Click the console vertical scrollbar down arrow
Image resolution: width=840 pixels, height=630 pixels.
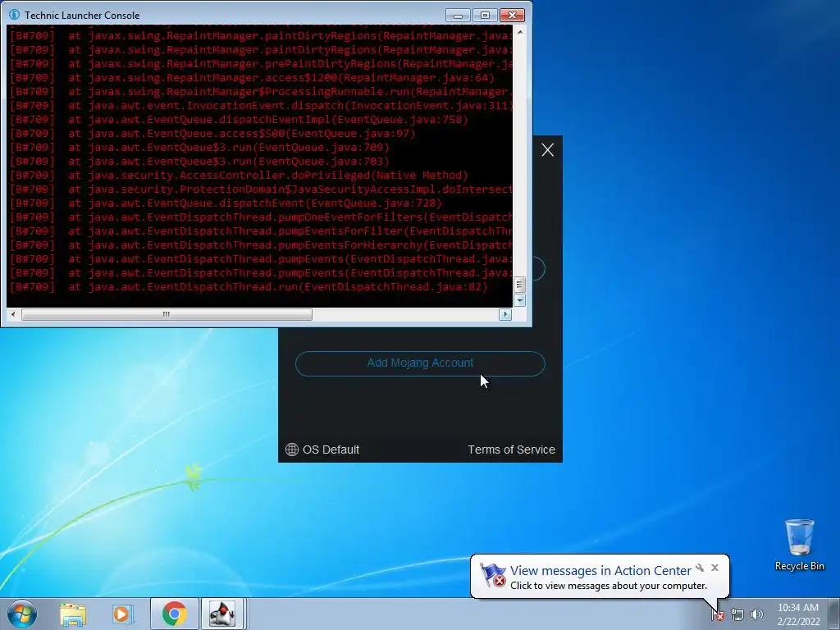pos(519,300)
